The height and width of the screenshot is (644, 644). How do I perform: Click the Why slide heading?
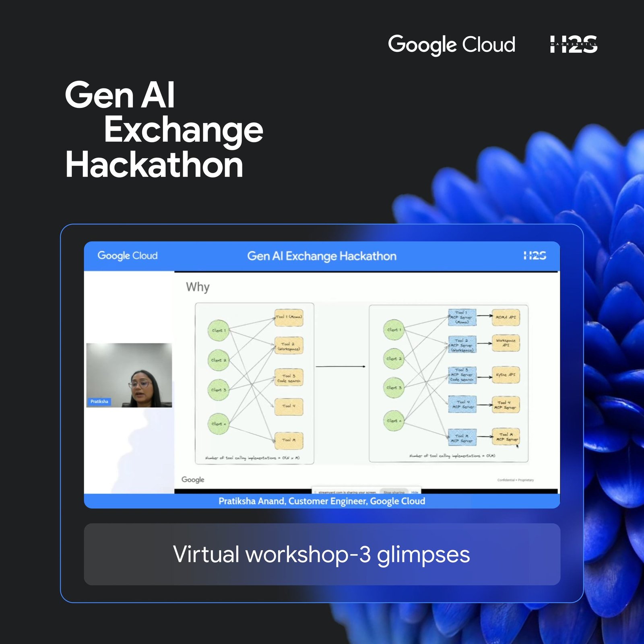pyautogui.click(x=198, y=287)
